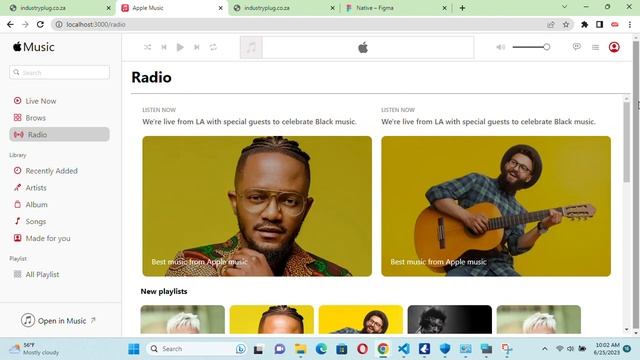Skip to the previous track
The height and width of the screenshot is (360, 640).
pos(164,47)
